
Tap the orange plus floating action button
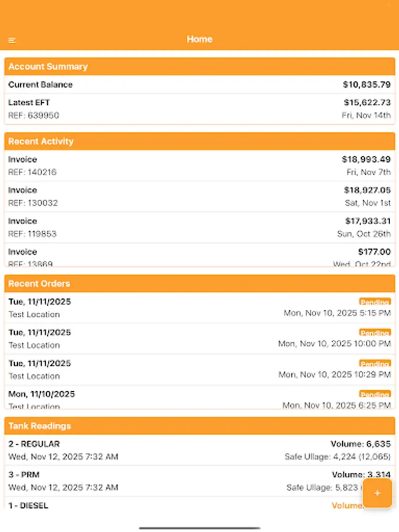pyautogui.click(x=377, y=494)
